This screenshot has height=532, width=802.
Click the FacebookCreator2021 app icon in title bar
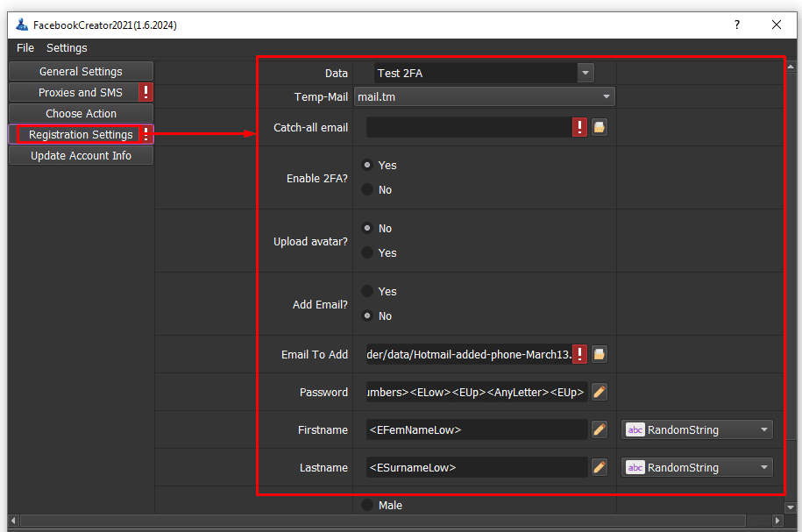[22, 25]
